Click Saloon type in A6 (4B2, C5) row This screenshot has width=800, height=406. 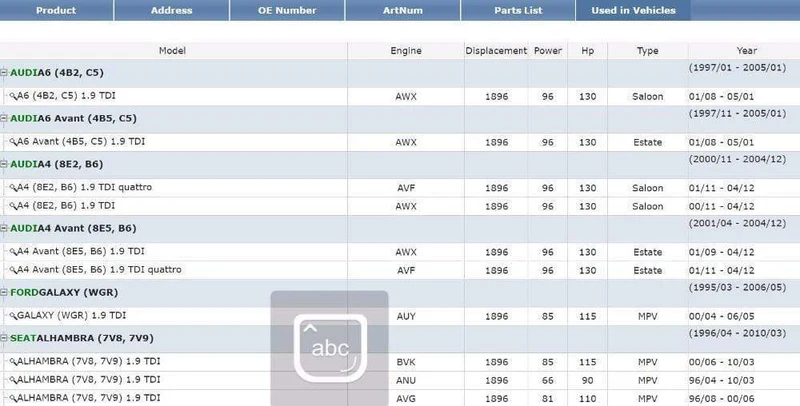(647, 96)
